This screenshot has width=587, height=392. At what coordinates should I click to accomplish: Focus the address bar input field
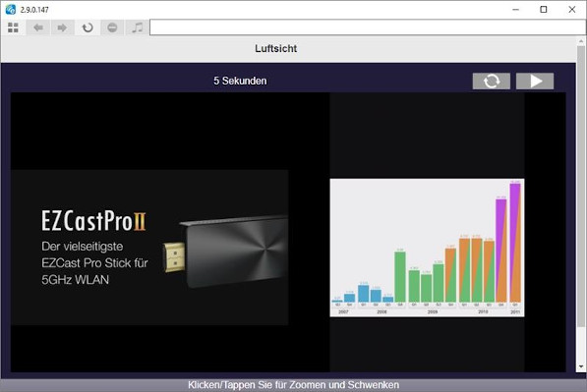368,28
